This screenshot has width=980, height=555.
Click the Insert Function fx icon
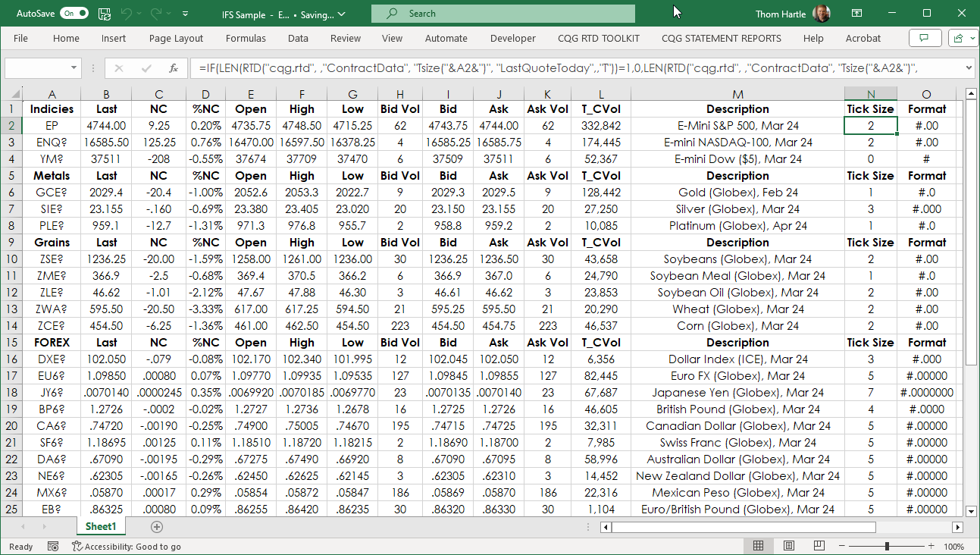pos(173,68)
